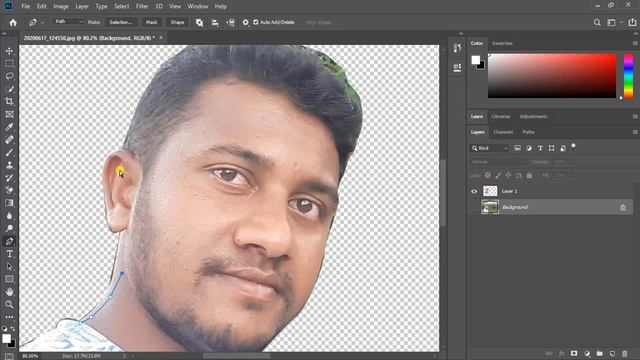Select the Hand tool

(9, 292)
